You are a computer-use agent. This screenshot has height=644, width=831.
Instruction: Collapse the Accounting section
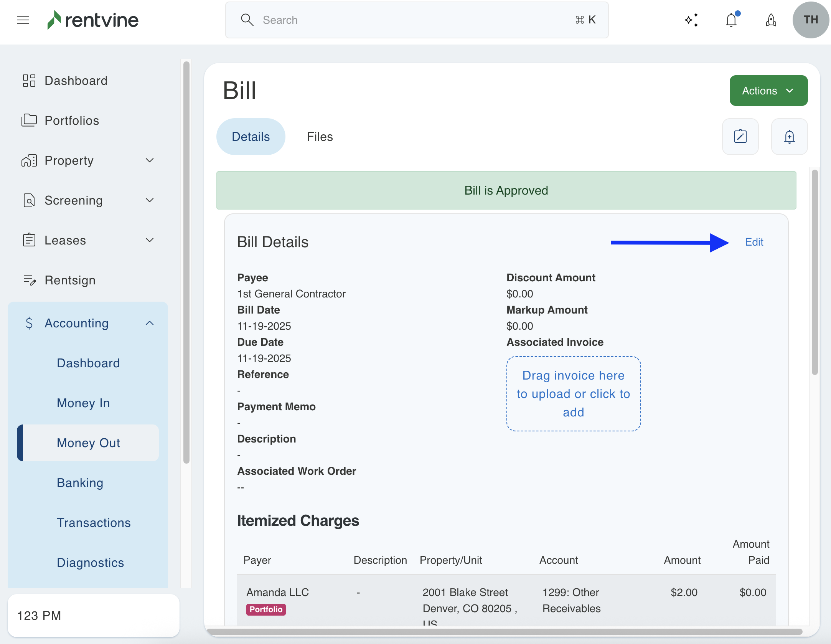point(150,323)
